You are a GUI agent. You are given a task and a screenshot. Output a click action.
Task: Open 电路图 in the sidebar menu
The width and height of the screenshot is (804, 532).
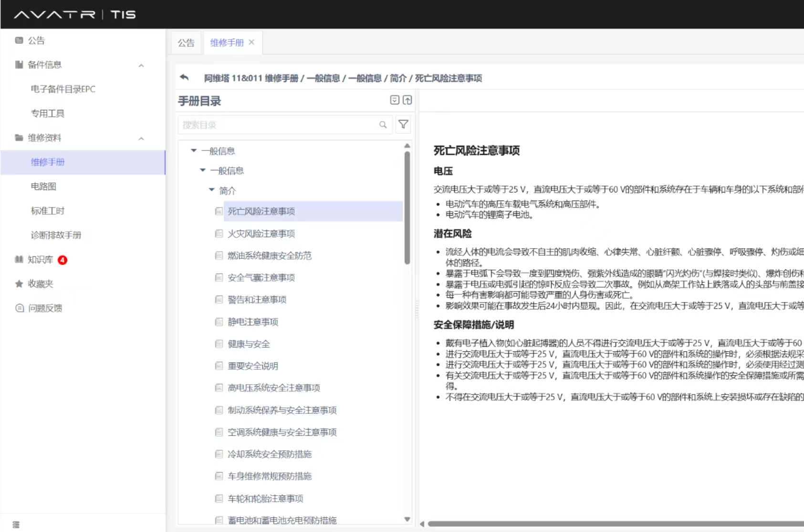pyautogui.click(x=43, y=187)
